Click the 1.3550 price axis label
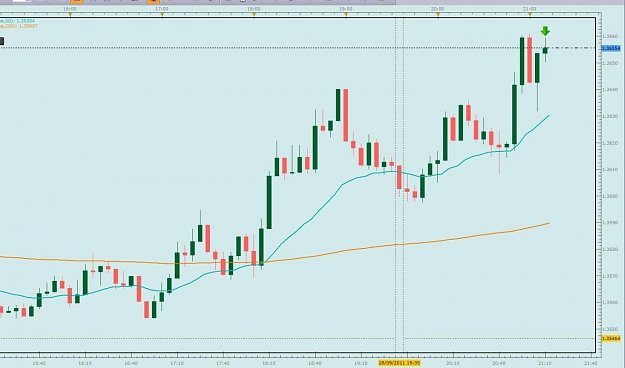The width and height of the screenshot is (625, 368). 610,329
